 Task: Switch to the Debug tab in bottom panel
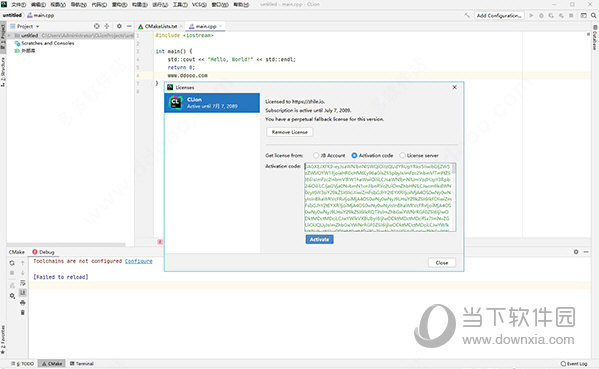[43, 252]
